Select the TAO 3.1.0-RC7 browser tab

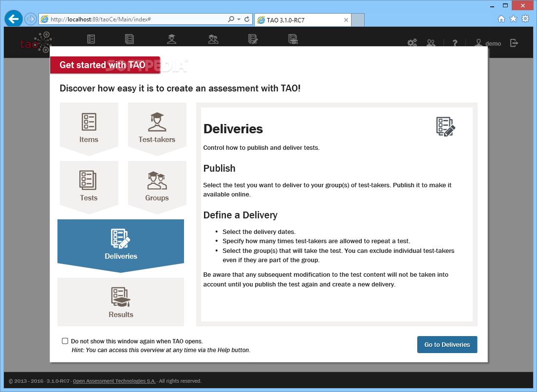[x=302, y=20]
